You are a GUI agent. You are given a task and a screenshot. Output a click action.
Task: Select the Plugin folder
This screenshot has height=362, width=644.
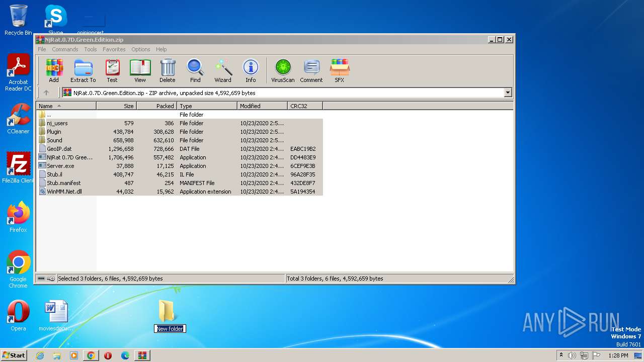(x=180, y=132)
